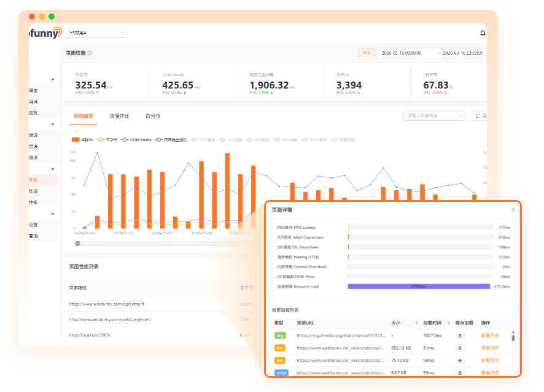Click 查看日志 for the img resource row

click(x=489, y=336)
